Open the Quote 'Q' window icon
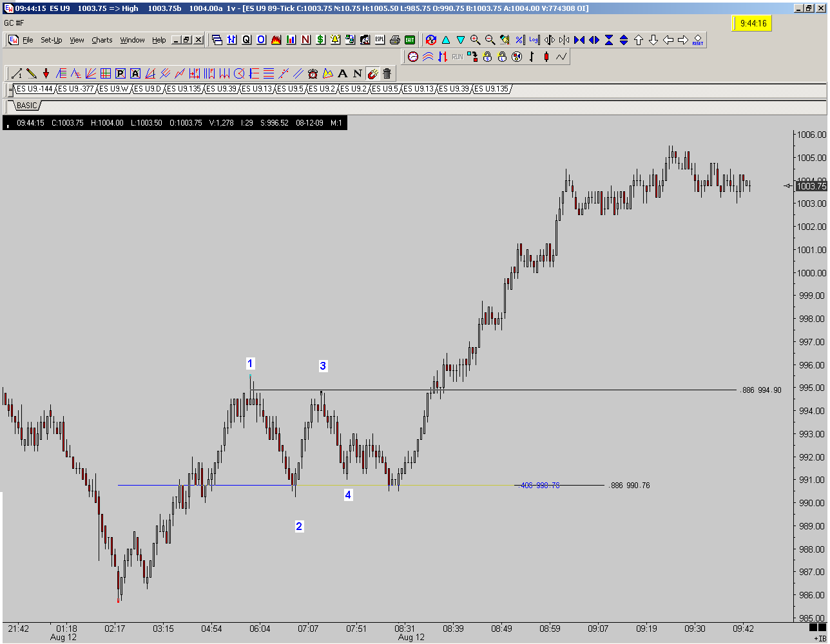Image resolution: width=830 pixels, height=644 pixels. click(246, 40)
